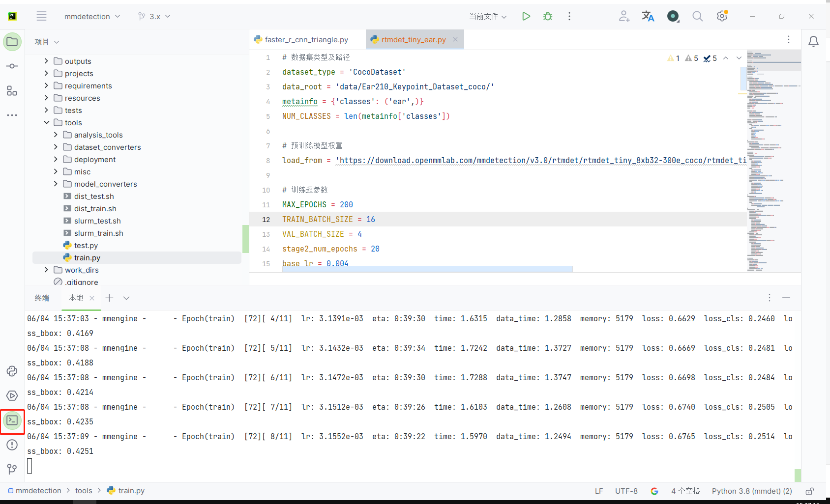830x504 pixels.
Task: Open the Commit tool window
Action: pyautogui.click(x=12, y=66)
